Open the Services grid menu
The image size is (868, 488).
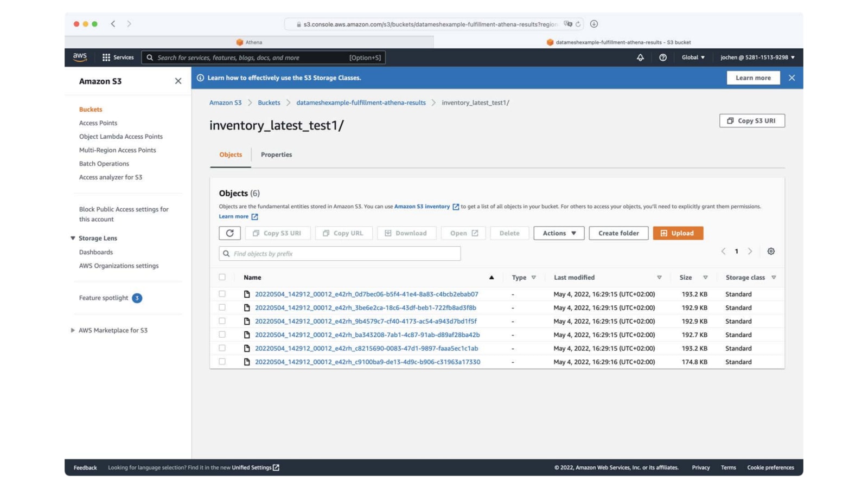point(118,57)
